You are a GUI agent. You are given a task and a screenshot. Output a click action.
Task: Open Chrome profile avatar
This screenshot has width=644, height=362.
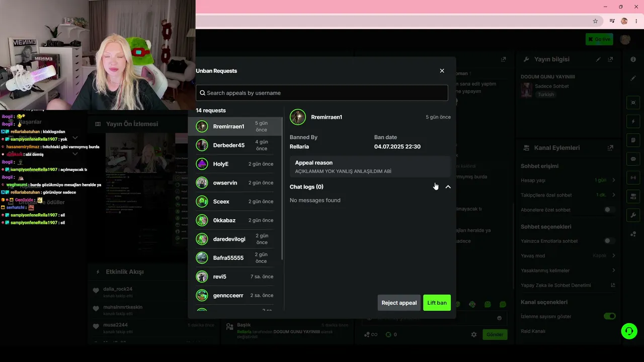click(624, 21)
